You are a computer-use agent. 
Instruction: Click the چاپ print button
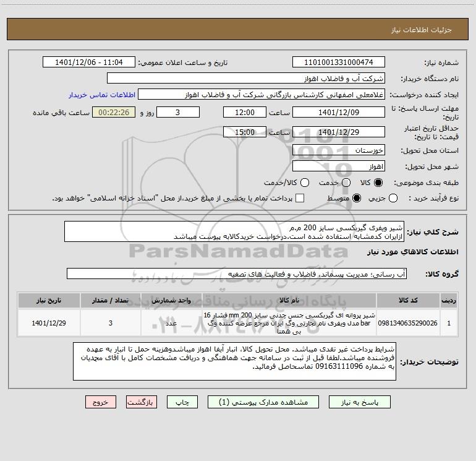(x=182, y=402)
